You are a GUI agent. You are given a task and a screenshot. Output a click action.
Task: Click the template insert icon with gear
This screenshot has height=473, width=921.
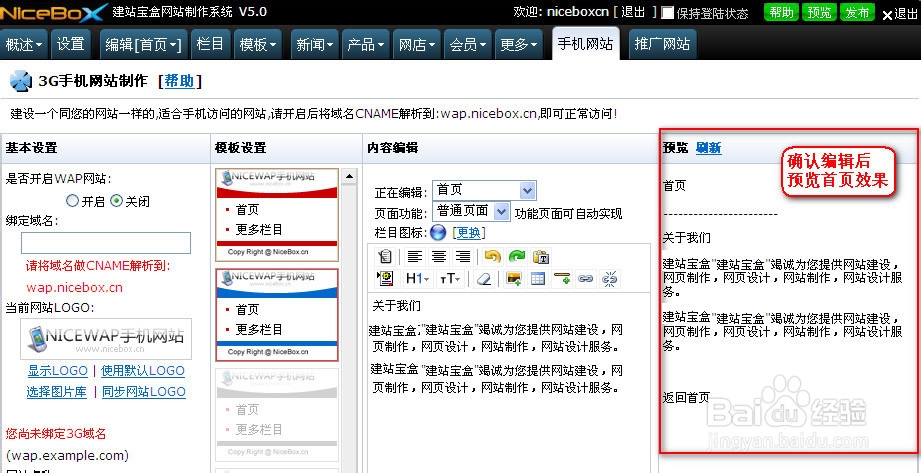tap(385, 279)
